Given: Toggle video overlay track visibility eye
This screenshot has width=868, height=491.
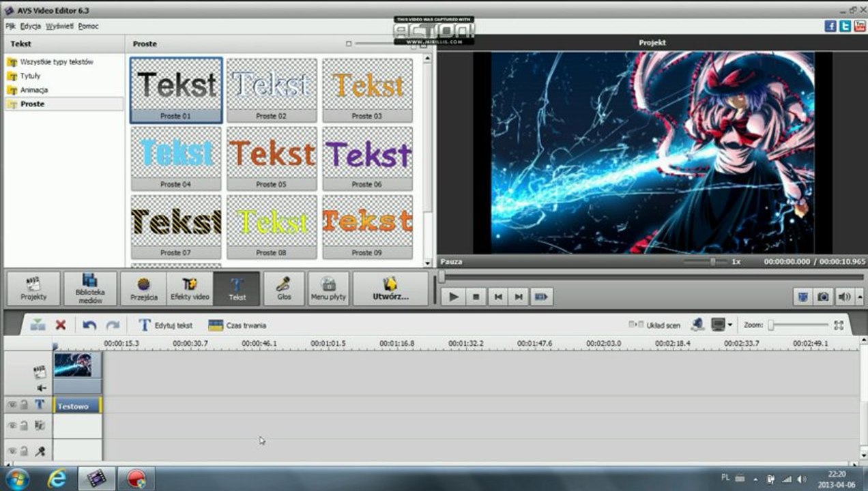Looking at the screenshot, I should point(12,426).
